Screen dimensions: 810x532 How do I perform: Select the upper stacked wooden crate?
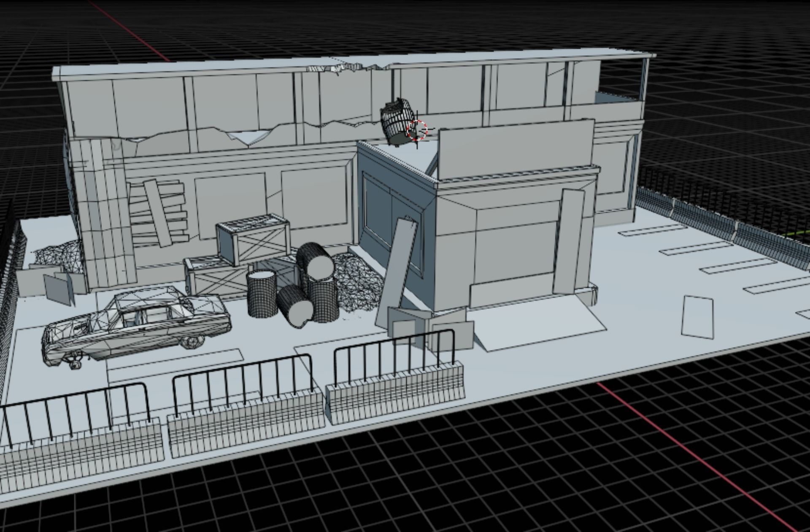click(253, 240)
